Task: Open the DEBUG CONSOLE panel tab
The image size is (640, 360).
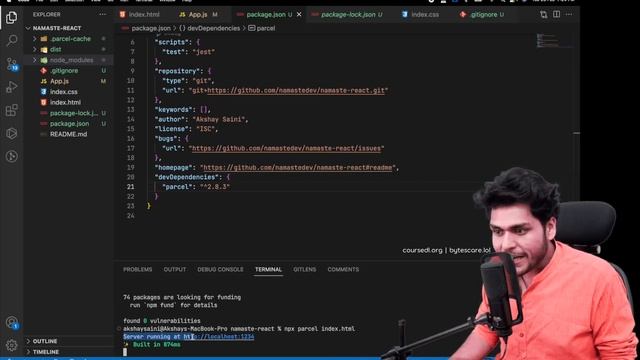Action: [x=220, y=269]
